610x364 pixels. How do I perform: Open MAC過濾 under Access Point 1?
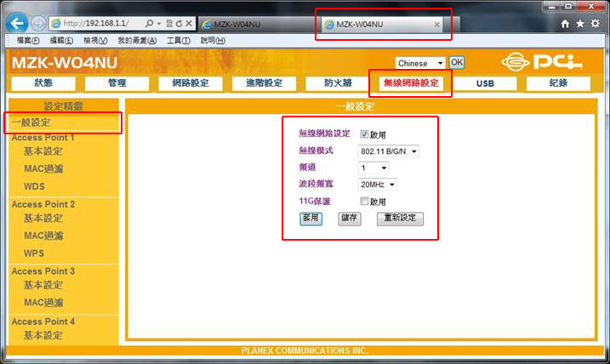pyautogui.click(x=43, y=168)
